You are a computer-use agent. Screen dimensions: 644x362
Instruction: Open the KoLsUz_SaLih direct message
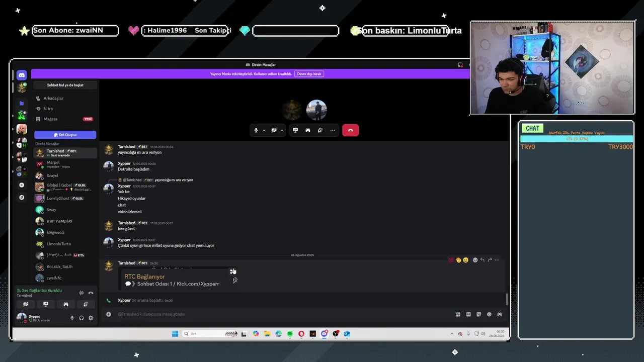(x=65, y=266)
